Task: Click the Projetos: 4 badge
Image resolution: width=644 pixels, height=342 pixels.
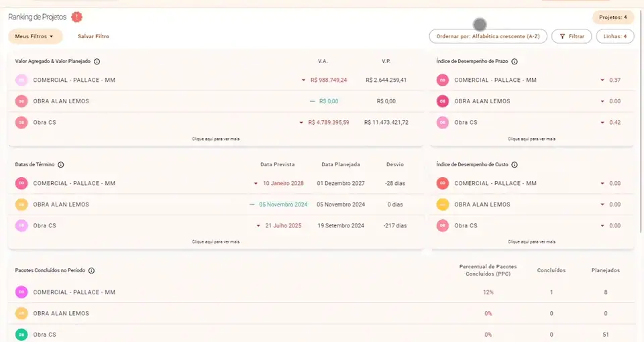Action: click(612, 17)
